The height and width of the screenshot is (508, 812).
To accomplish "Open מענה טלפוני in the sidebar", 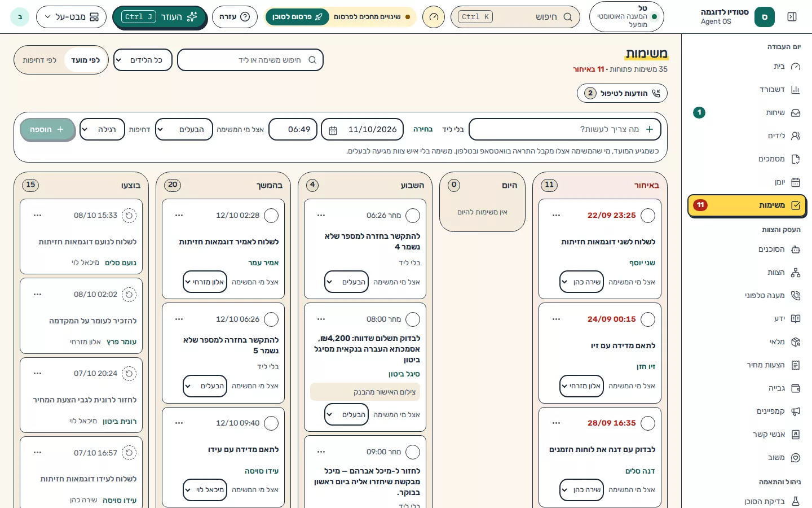I will coord(747,295).
